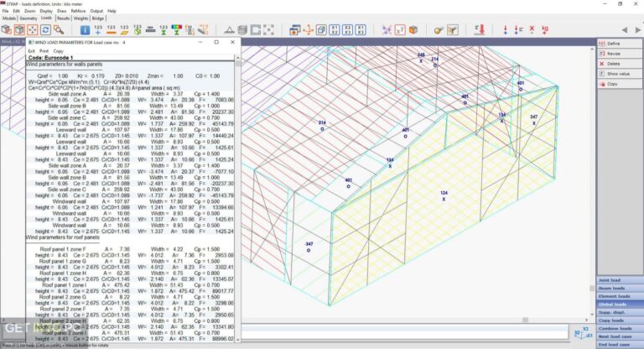Click the grey stacked-cylinder springs icon

[242, 29]
